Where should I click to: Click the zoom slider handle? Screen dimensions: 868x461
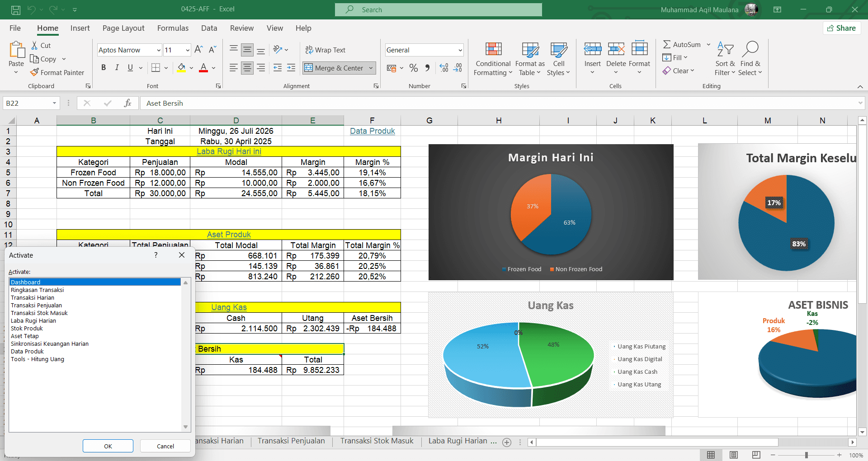[x=806, y=455]
